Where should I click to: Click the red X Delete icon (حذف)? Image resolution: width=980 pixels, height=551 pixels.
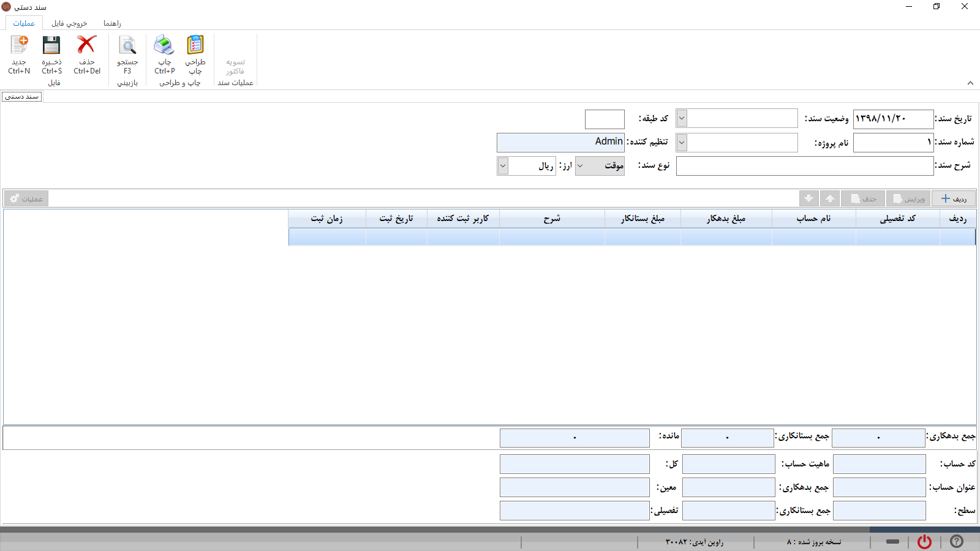click(86, 46)
